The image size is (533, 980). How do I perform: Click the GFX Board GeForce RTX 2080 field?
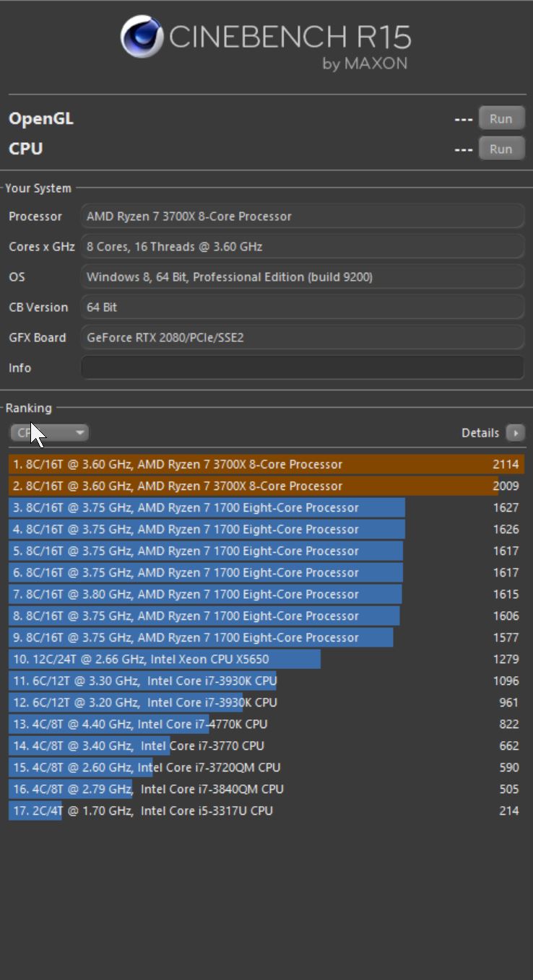point(303,337)
